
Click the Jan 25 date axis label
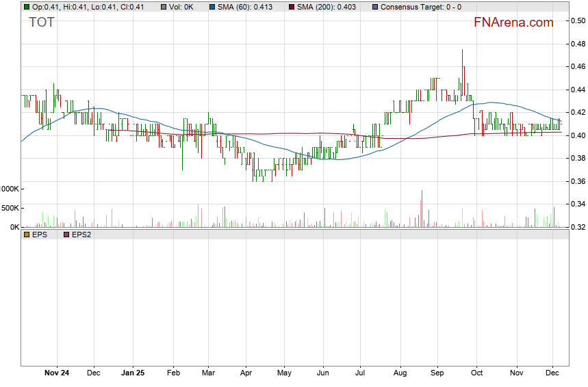[133, 373]
